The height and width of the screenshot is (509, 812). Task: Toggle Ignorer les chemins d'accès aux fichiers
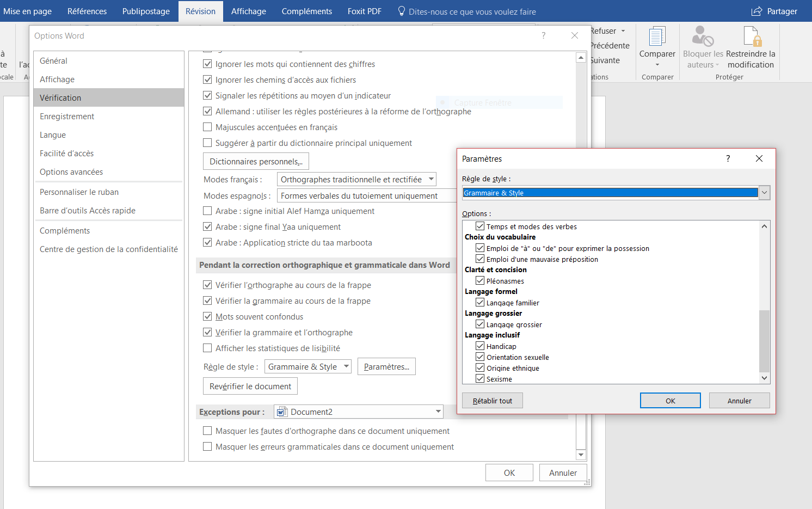(x=207, y=79)
